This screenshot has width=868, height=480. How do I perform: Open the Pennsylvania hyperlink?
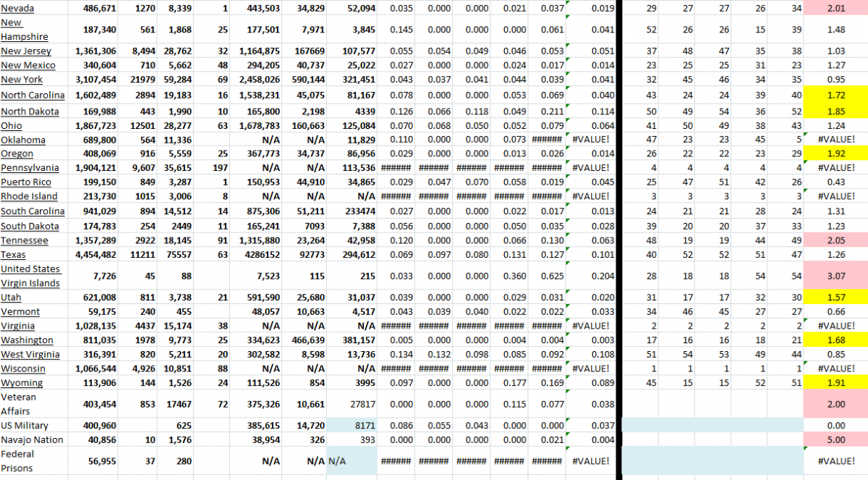(x=30, y=167)
